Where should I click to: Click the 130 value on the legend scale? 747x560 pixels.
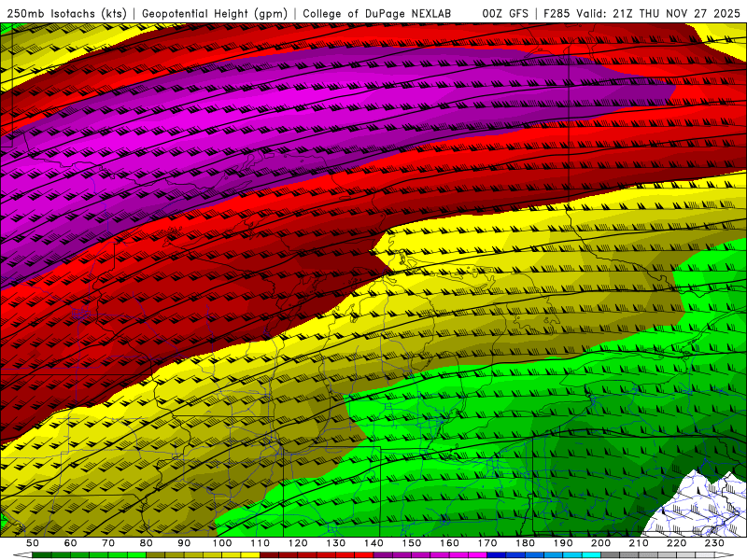coord(336,543)
